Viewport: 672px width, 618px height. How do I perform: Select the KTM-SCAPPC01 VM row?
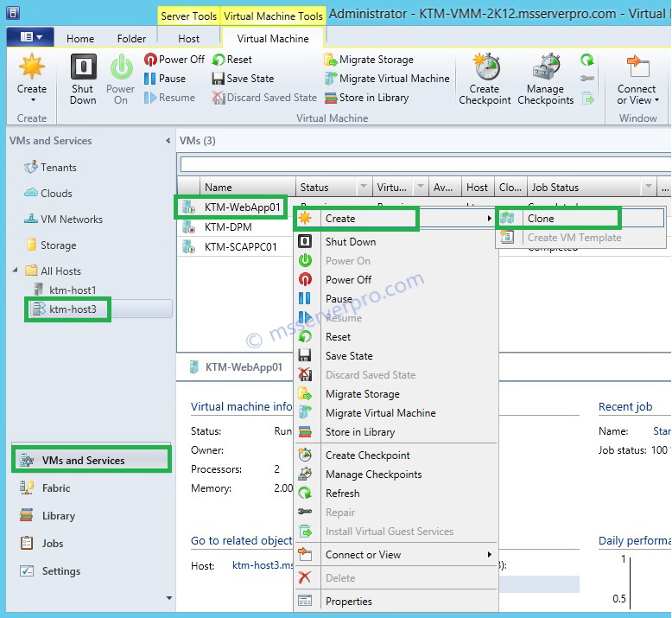240,247
